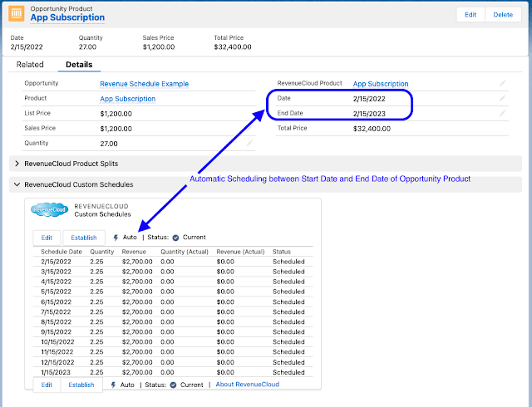Click the Quantity (Actual) column header
This screenshot has width=532, height=407.
pos(185,252)
